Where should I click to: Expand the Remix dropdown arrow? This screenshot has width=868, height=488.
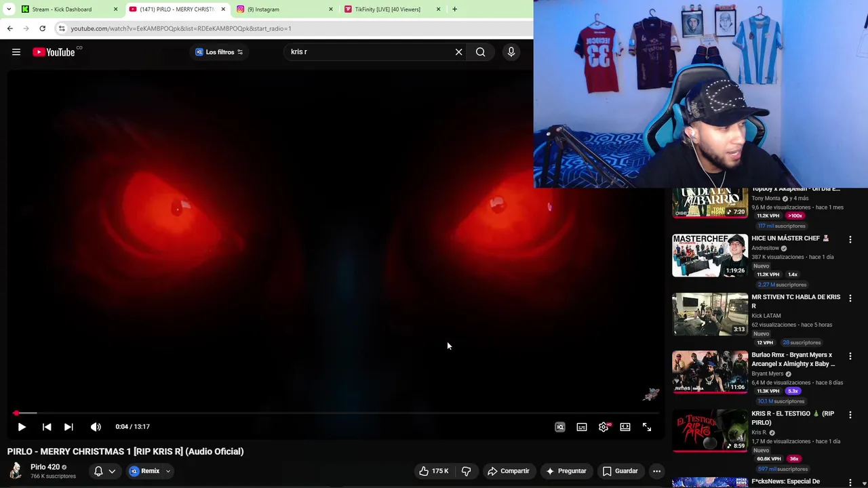(168, 471)
